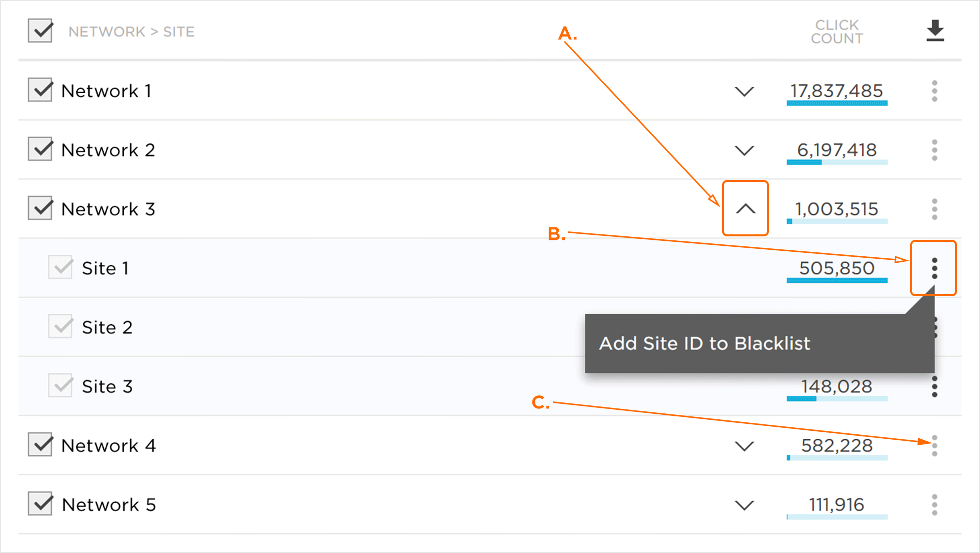Image resolution: width=980 pixels, height=553 pixels.
Task: Collapse the Network 3 site list
Action: (745, 209)
